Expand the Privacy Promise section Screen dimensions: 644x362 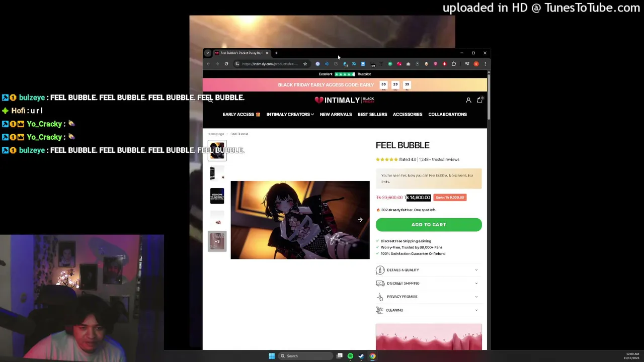(x=429, y=297)
